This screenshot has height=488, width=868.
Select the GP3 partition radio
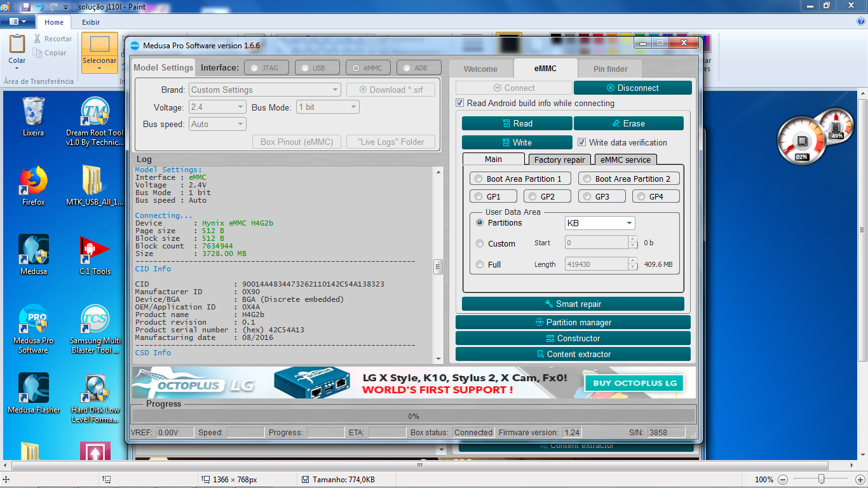click(587, 197)
